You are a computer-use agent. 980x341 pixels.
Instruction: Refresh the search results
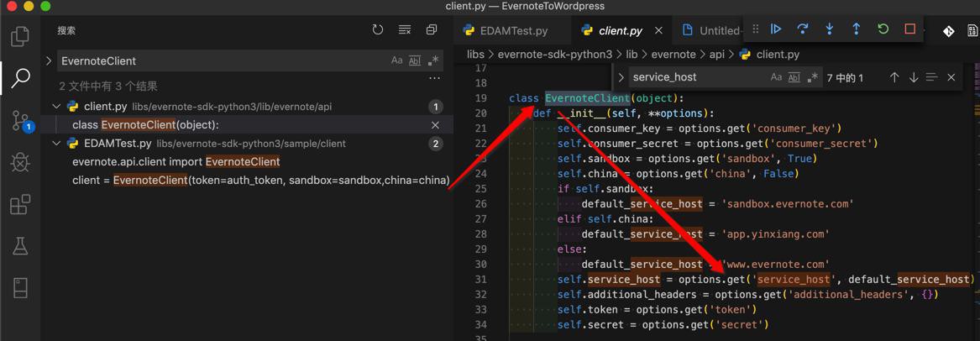(378, 29)
